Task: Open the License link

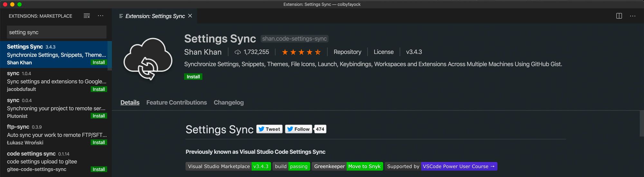Action: coord(384,52)
